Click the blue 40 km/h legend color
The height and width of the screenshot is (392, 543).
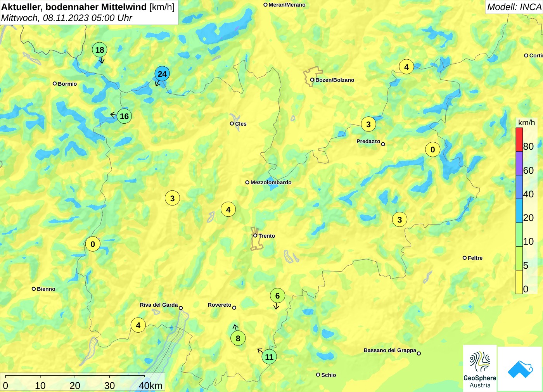519,187
